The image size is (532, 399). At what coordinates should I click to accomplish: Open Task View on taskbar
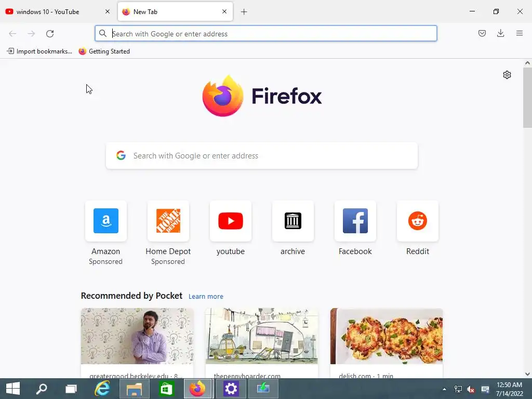(71, 389)
